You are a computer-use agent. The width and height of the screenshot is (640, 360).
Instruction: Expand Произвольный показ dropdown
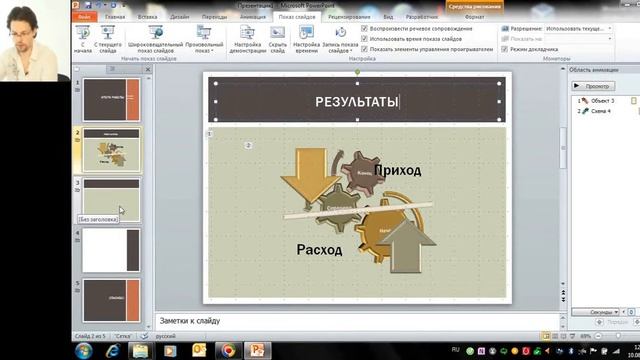204,39
